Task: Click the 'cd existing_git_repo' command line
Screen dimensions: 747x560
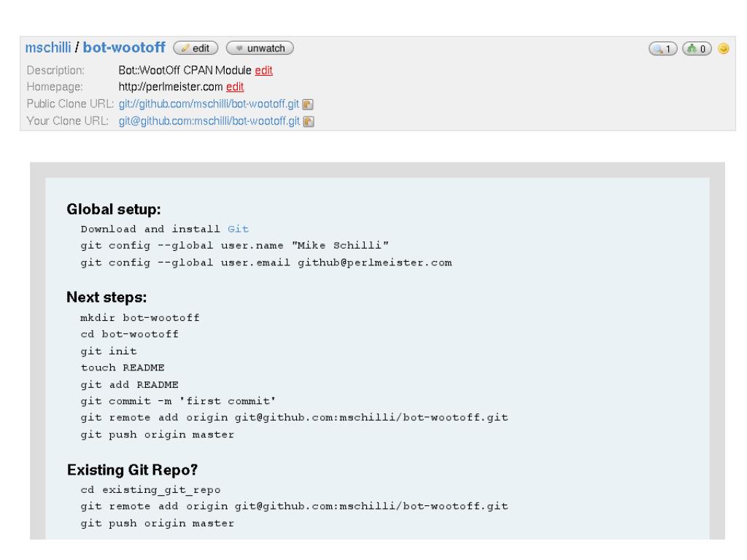Action: tap(150, 490)
